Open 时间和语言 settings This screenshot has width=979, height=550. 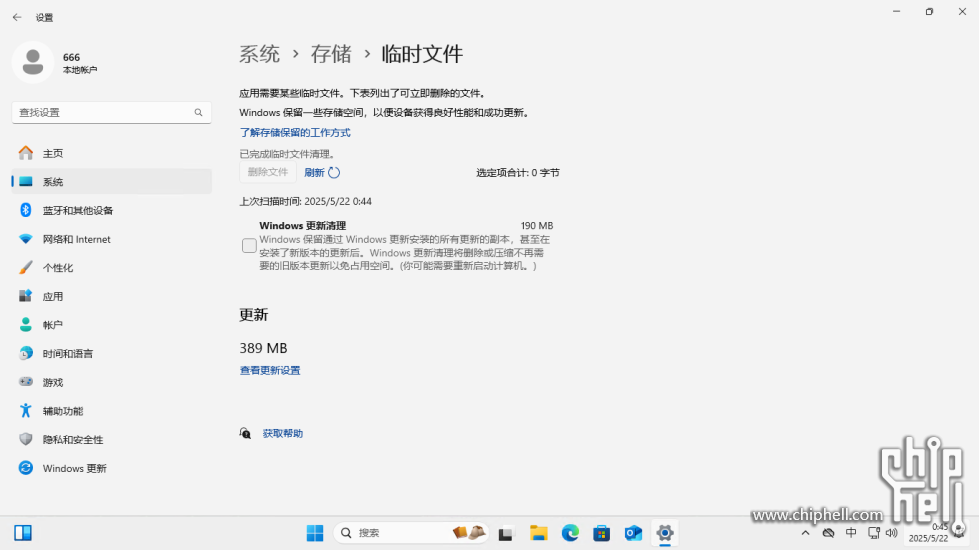(x=112, y=354)
